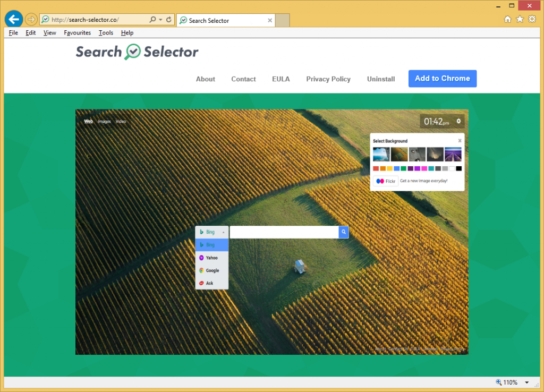
Task: Select the lavender field background thumbnail
Action: [453, 154]
